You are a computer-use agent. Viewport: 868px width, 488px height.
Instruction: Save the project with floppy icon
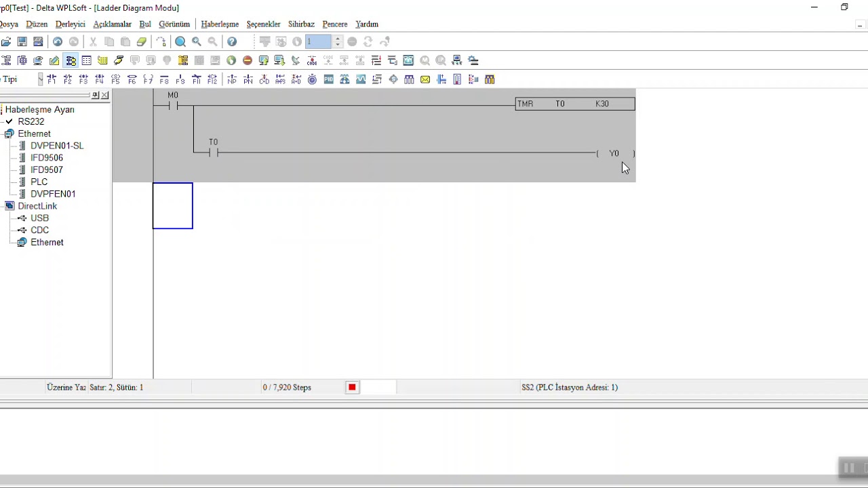(x=22, y=42)
